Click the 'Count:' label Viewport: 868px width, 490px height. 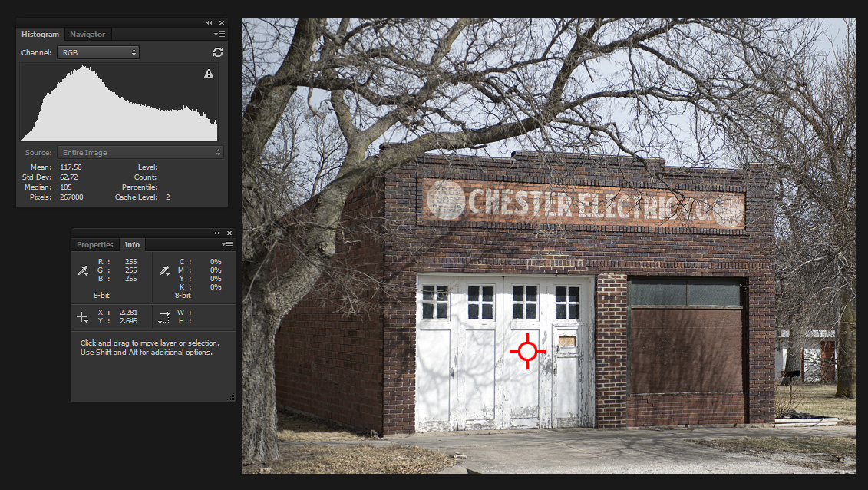(x=146, y=177)
